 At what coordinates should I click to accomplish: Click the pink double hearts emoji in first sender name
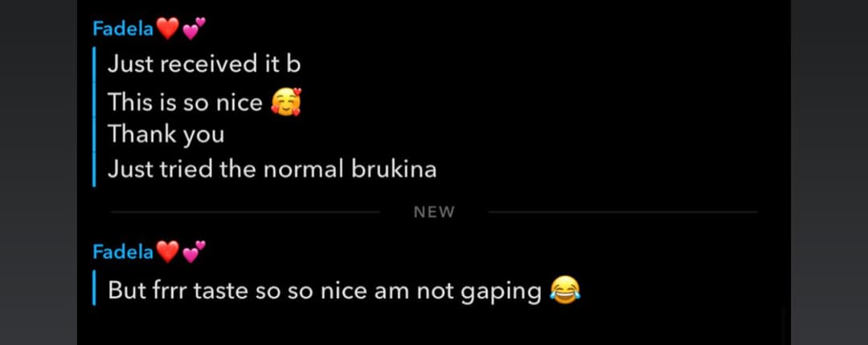coord(194,28)
